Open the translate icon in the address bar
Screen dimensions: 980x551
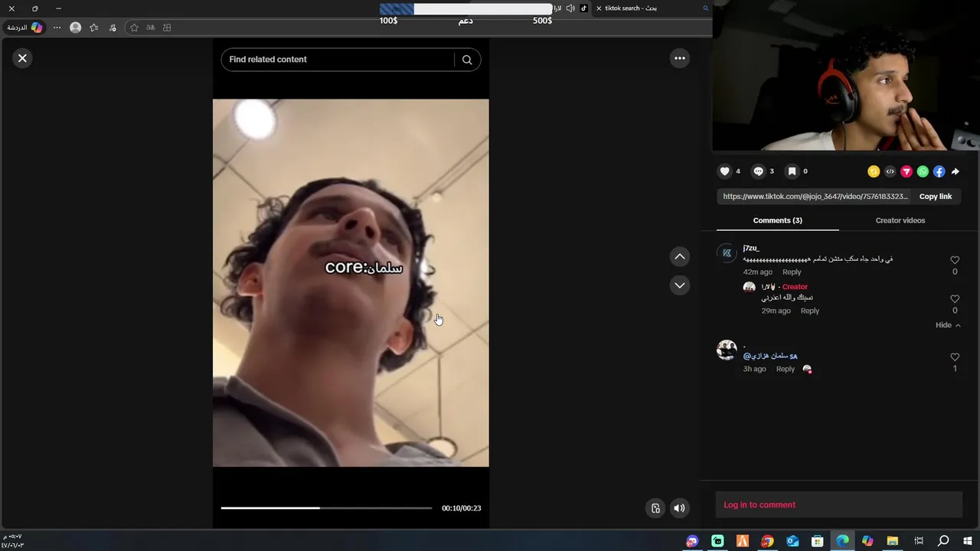[150, 28]
